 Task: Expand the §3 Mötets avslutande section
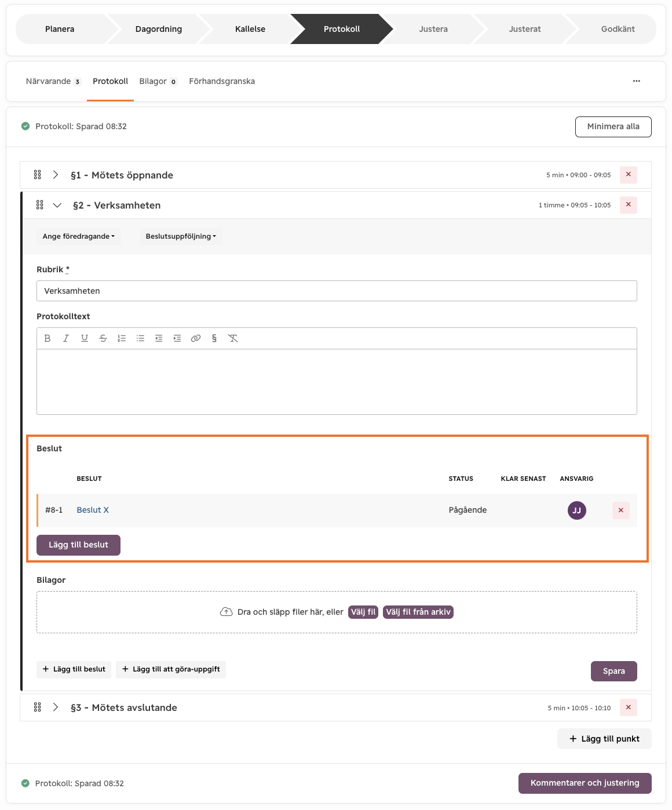click(56, 707)
